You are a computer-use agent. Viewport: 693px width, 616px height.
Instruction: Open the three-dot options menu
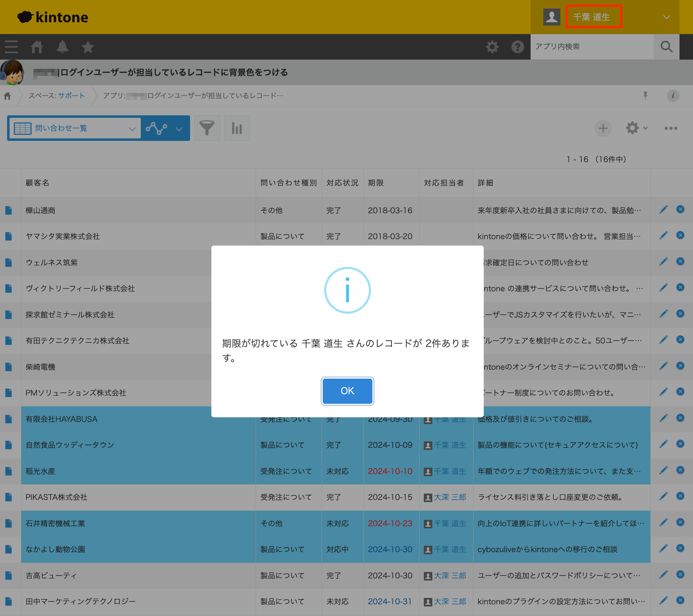point(671,128)
